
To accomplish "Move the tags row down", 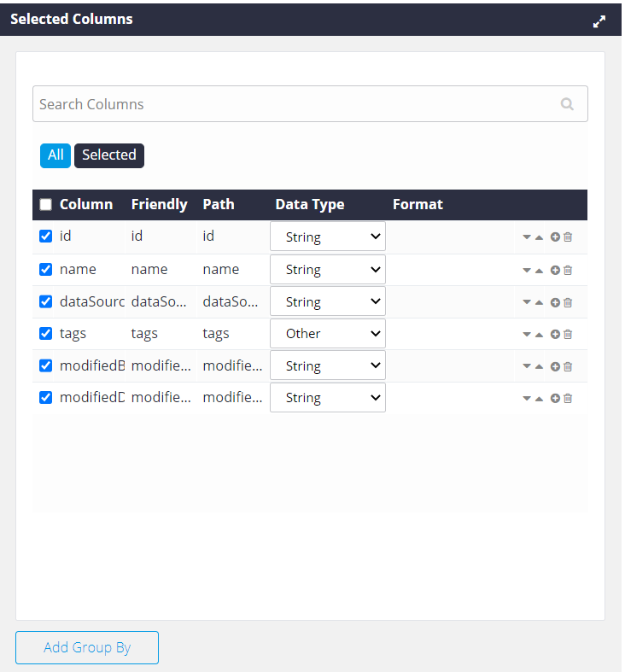I will [x=527, y=335].
